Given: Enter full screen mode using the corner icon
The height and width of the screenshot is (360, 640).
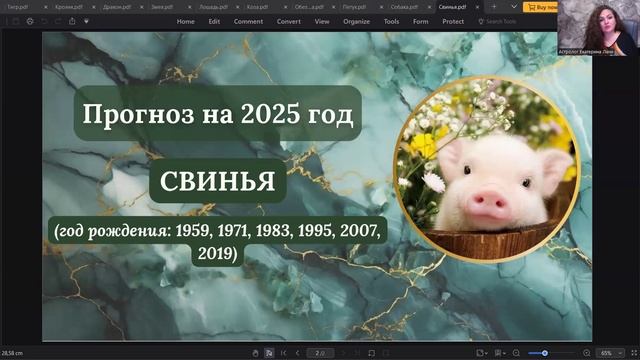Looking at the screenshot, I should coord(634,353).
